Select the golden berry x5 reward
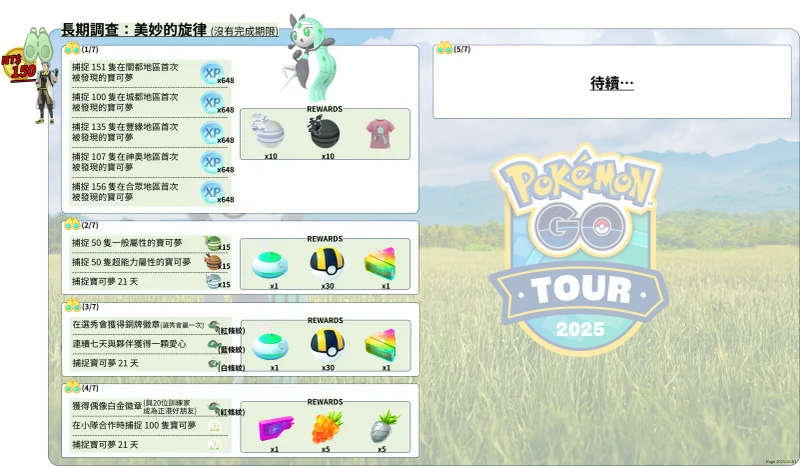Viewport: 800px width, 467px height. (x=327, y=428)
